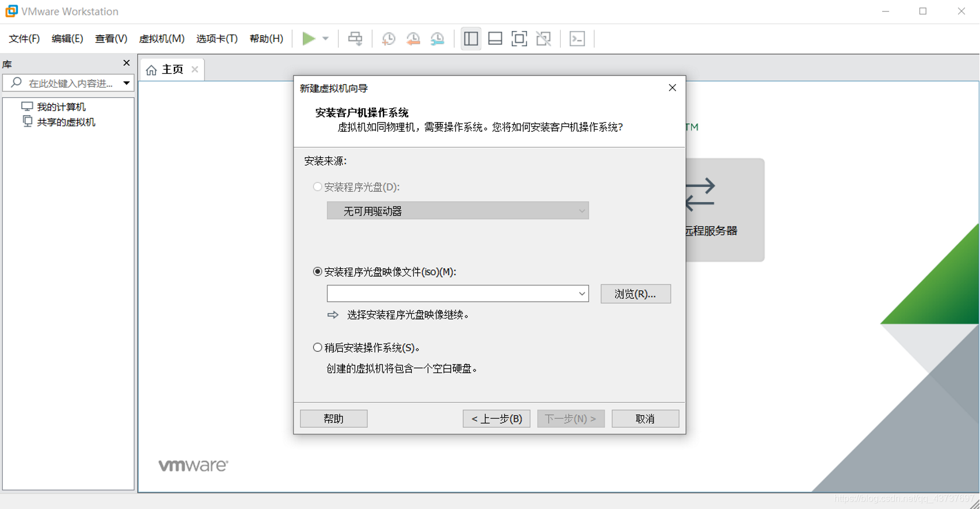Screen dimensions: 980x509
Task: Click the green Power On play icon
Action: (x=309, y=39)
